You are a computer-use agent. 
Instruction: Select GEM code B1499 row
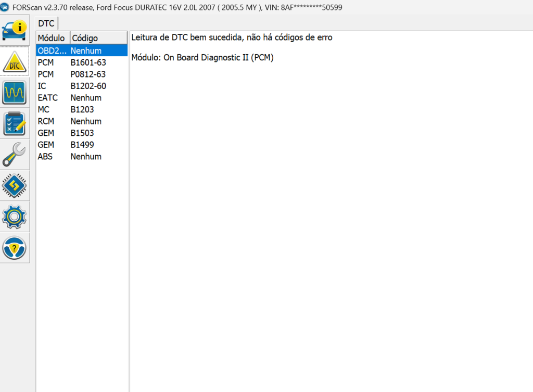pyautogui.click(x=81, y=145)
